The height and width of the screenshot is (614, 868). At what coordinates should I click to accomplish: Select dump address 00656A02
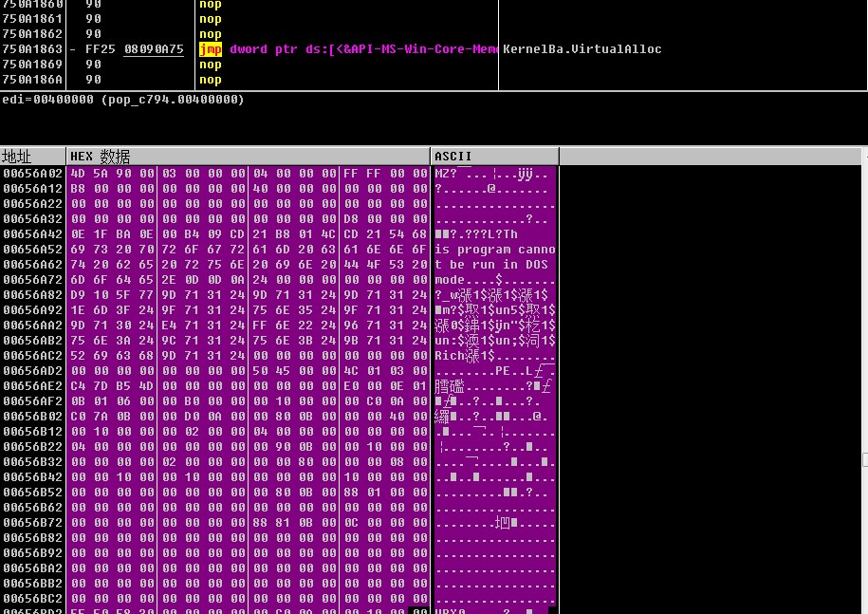tap(32, 174)
